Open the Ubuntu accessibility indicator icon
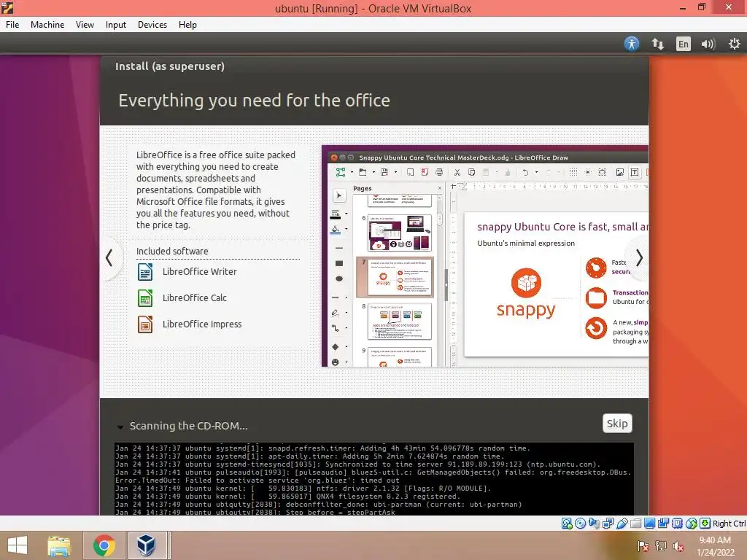This screenshot has height=560, width=747. point(632,44)
